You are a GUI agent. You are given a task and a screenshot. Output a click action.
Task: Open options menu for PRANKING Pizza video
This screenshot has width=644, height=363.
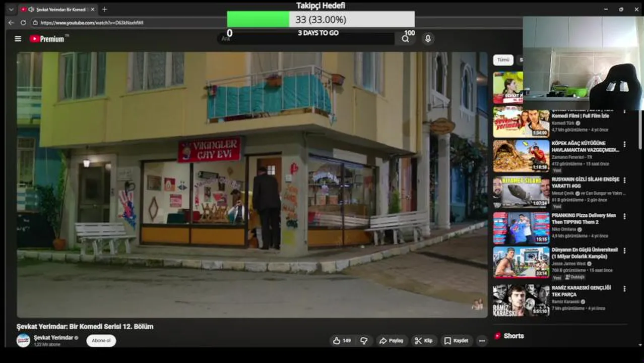coord(624,216)
